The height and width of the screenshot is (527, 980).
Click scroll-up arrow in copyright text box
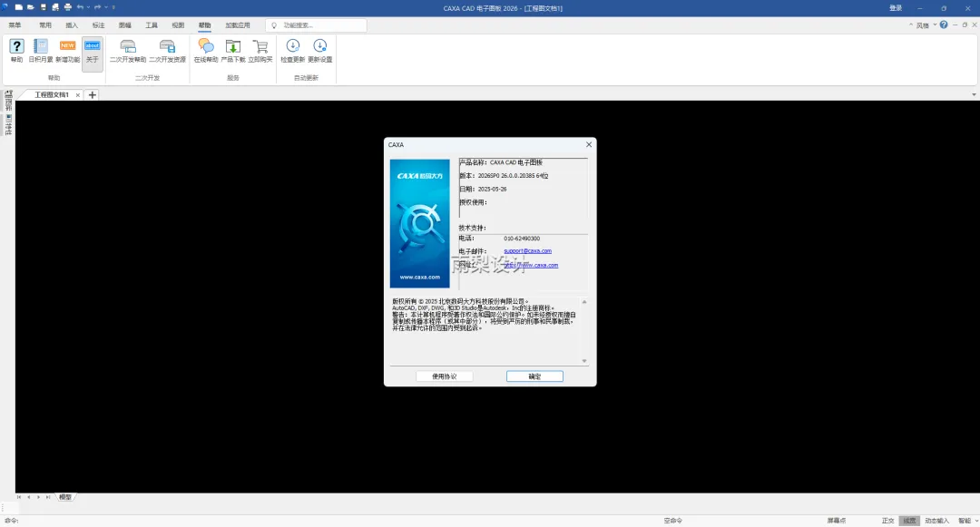(584, 301)
